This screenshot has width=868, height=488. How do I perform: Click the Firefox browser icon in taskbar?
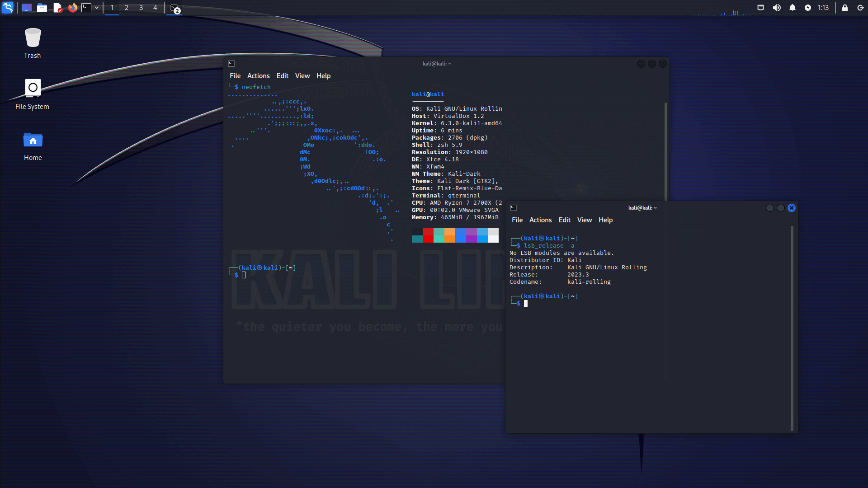click(73, 7)
